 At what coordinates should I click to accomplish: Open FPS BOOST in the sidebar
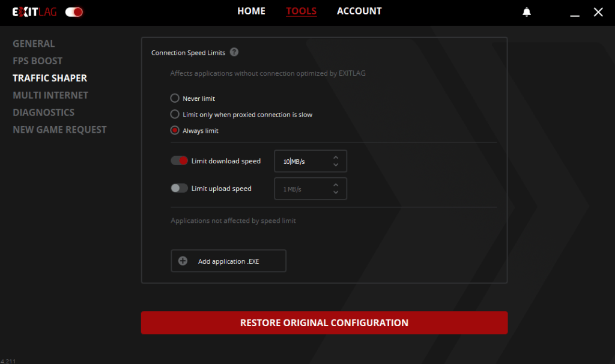38,61
